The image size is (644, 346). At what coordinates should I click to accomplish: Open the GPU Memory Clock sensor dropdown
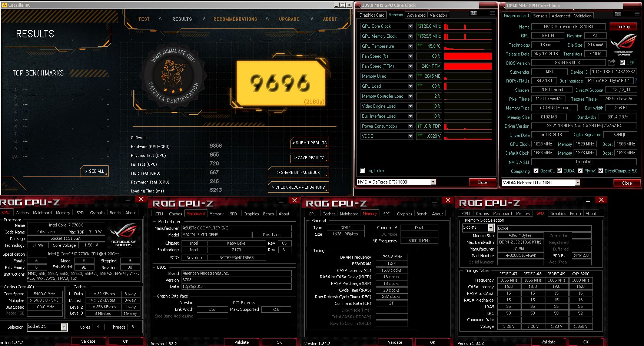tap(410, 36)
